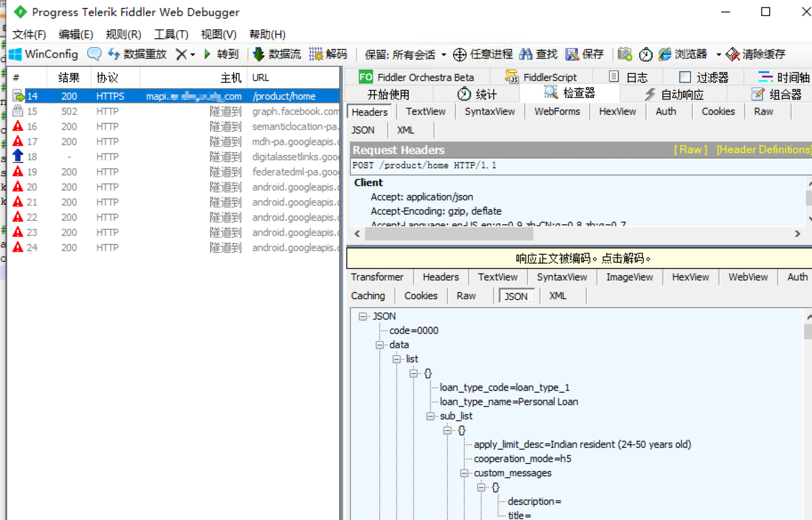Click the request headers horizontal scrollbar thumb
The image size is (812, 520).
[x=449, y=234]
